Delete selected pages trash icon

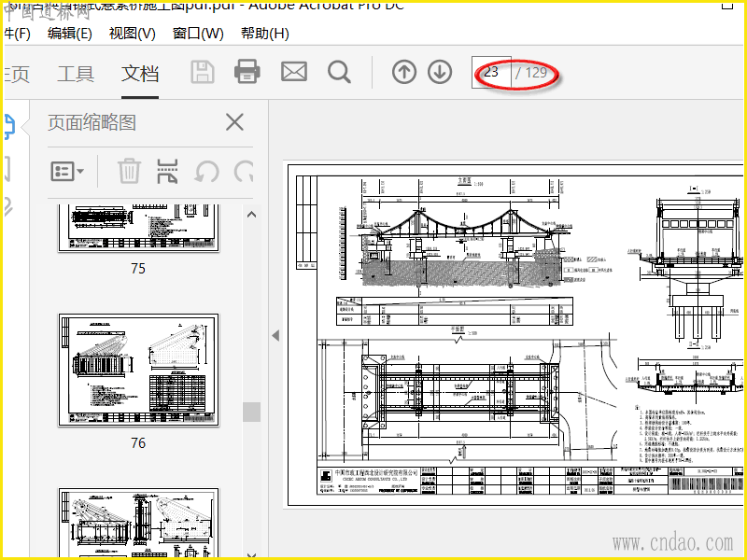click(x=129, y=171)
